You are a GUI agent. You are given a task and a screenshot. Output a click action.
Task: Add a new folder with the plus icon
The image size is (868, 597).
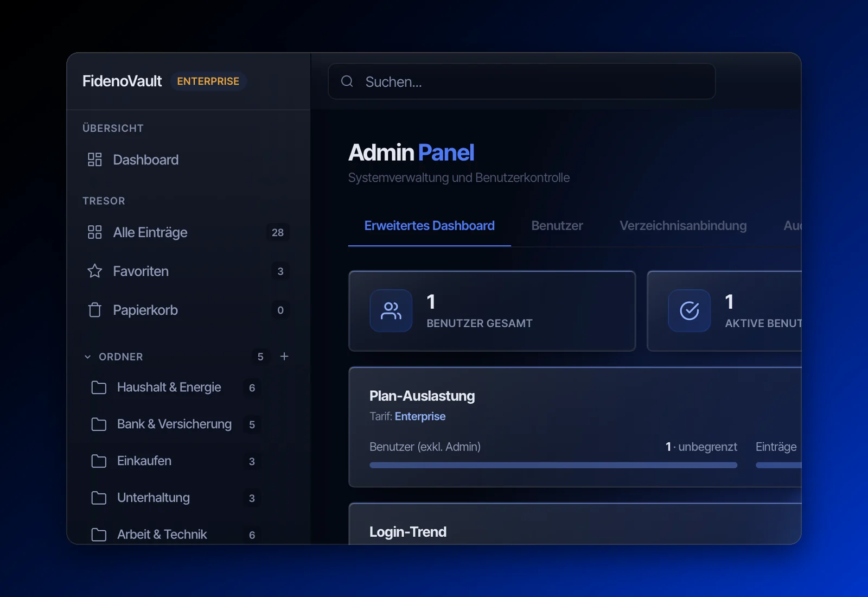pyautogui.click(x=284, y=357)
